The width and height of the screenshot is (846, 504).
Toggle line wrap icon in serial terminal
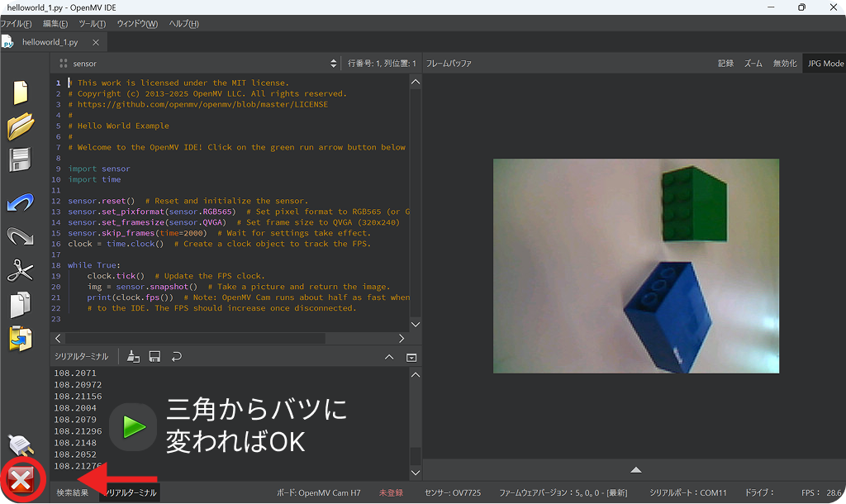(x=177, y=357)
